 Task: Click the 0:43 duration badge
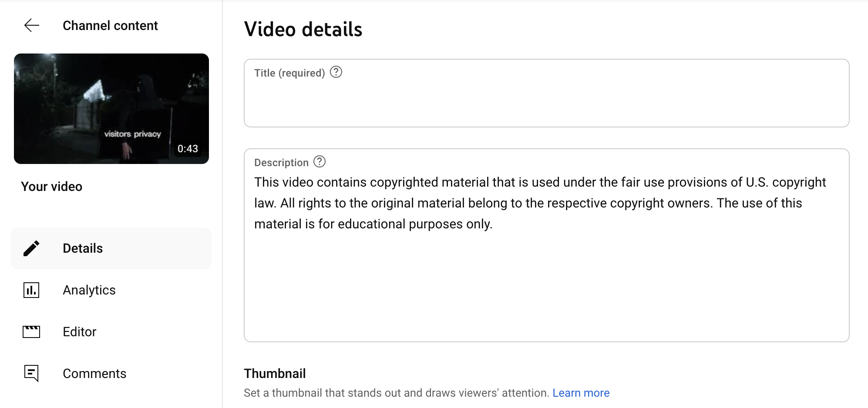[188, 149]
